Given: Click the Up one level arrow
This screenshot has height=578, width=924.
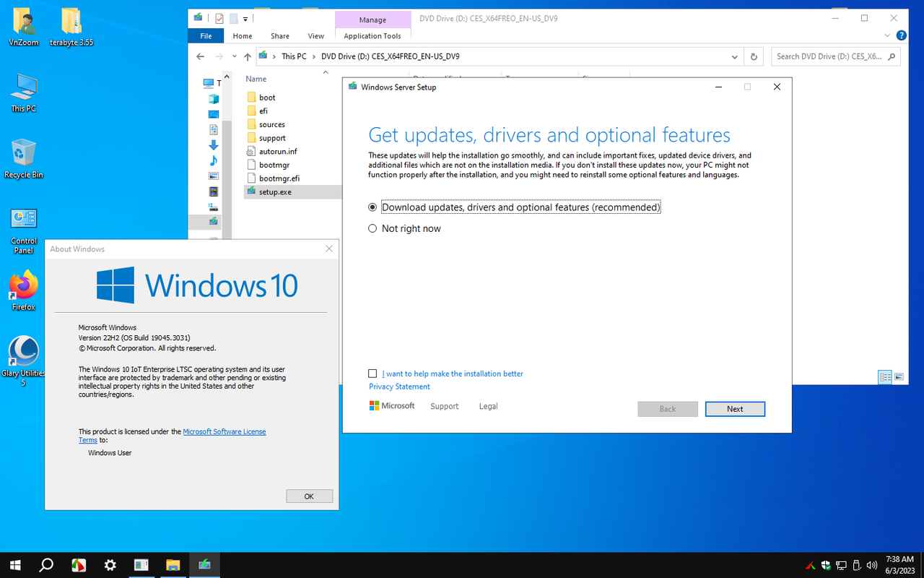Looking at the screenshot, I should 248,56.
